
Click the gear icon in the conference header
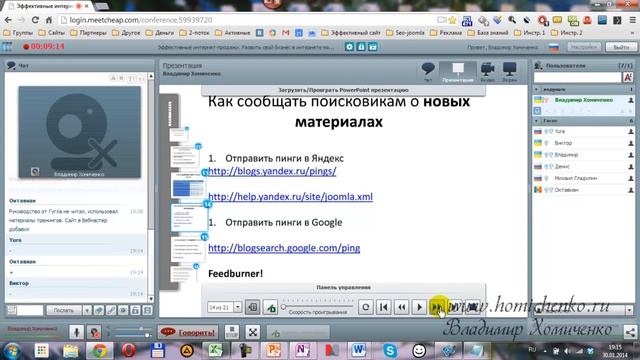(349, 47)
